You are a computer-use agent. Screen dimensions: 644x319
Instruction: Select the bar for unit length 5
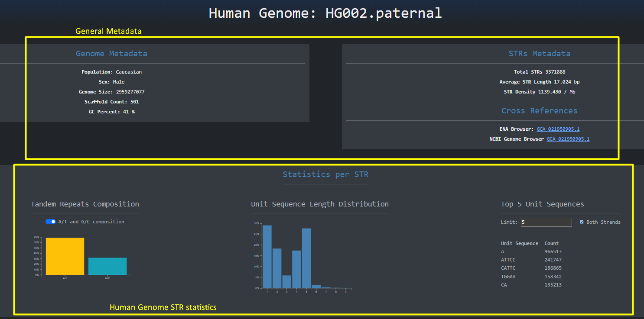[x=306, y=258]
